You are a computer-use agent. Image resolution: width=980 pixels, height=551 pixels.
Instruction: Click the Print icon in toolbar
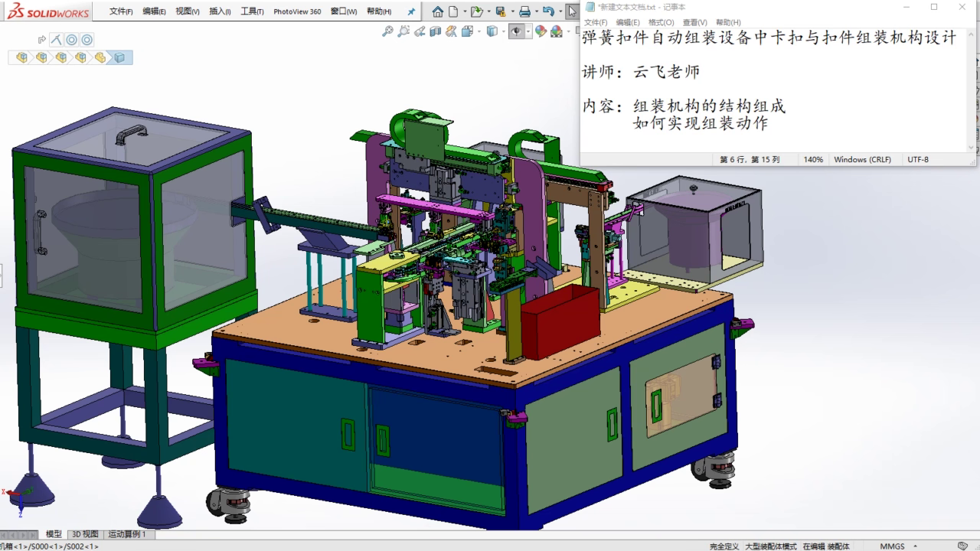tap(524, 11)
